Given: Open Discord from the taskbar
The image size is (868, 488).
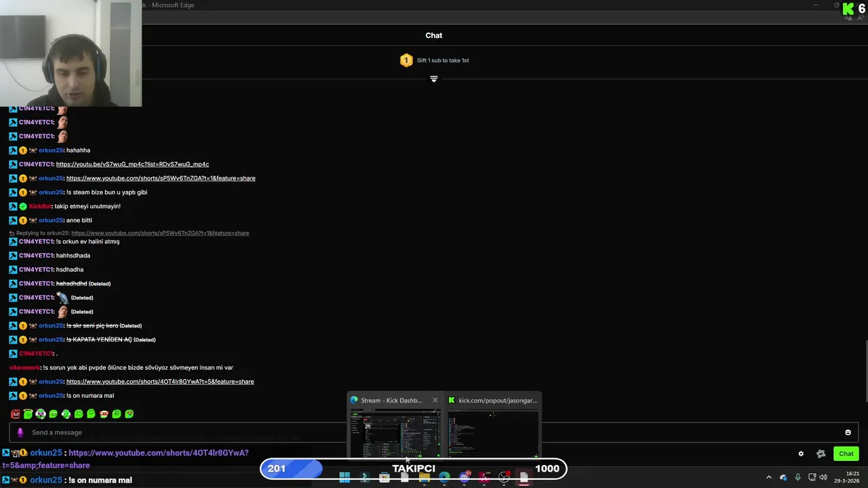Looking at the screenshot, I should tap(465, 478).
